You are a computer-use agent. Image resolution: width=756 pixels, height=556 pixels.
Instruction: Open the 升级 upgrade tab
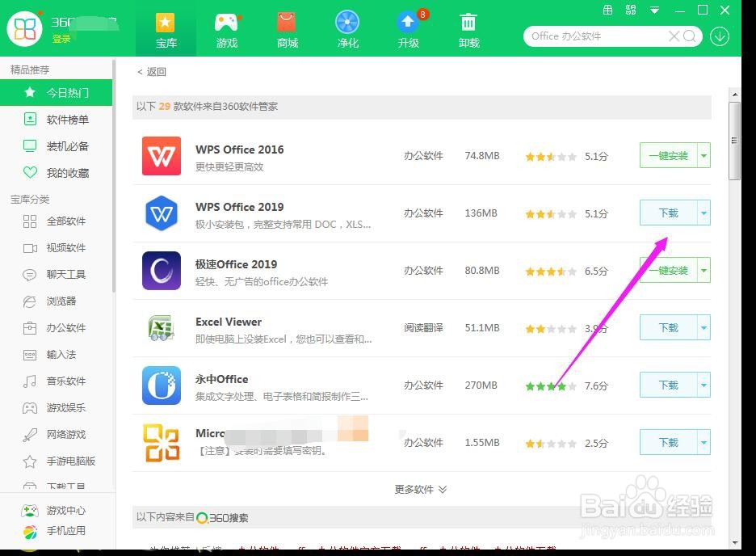(x=409, y=30)
